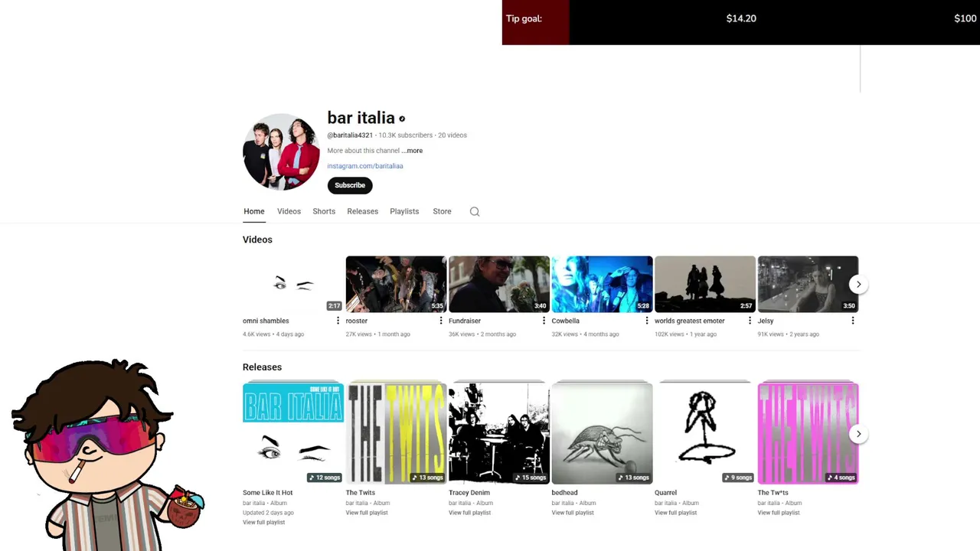Viewport: 980px width, 551px height.
Task: Switch to the Store tab
Action: point(442,211)
